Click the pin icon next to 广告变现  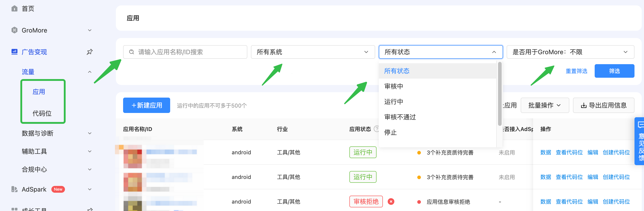coord(90,52)
